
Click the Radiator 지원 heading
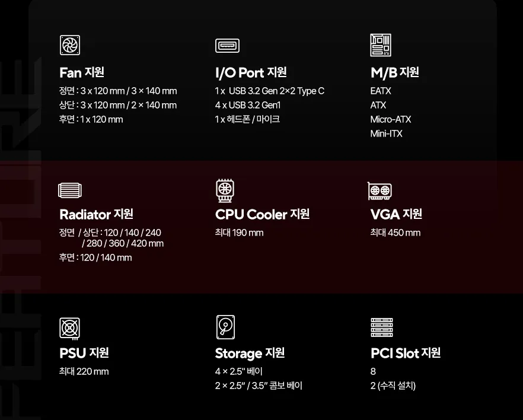96,214
